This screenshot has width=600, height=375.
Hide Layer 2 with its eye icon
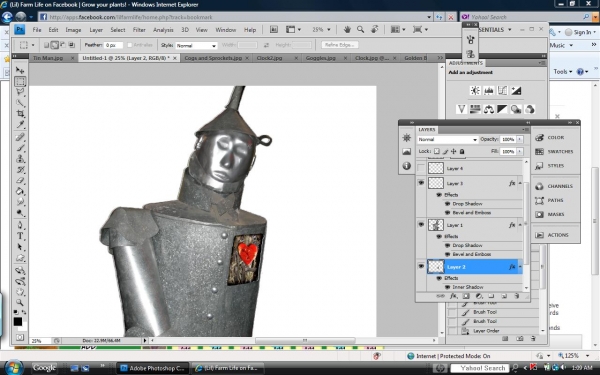tap(421, 266)
